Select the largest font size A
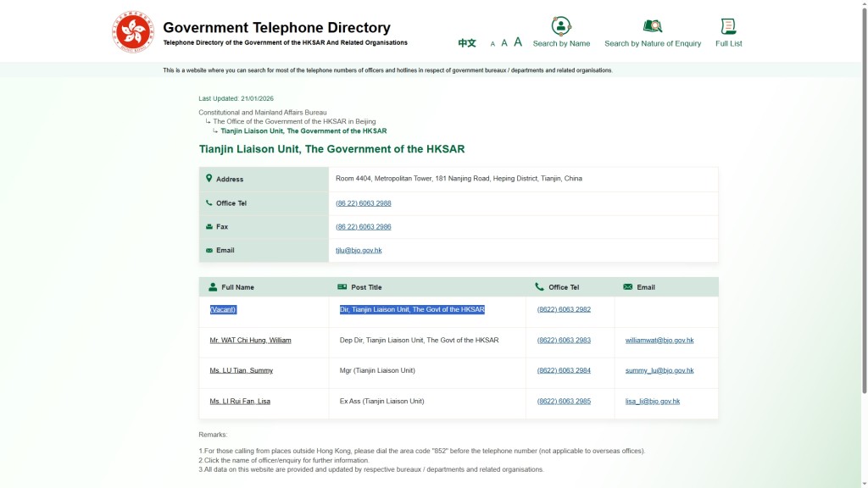868x488 pixels. (x=518, y=42)
